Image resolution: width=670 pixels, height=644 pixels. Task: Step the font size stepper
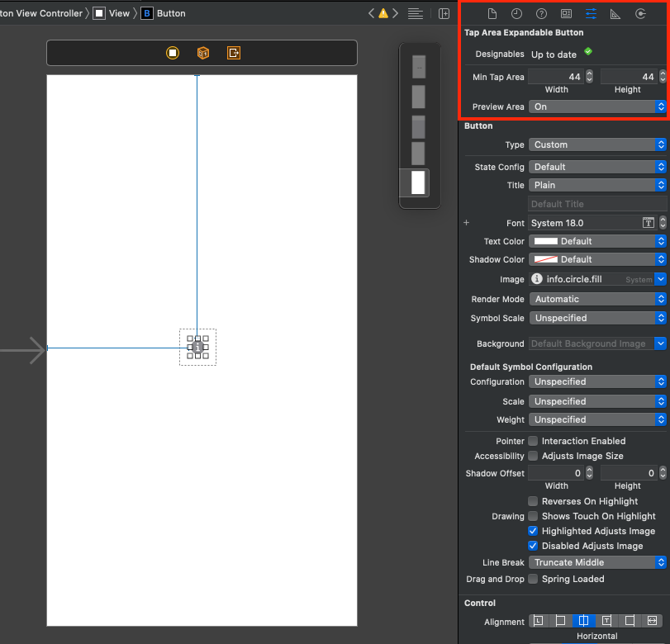pyautogui.click(x=663, y=222)
